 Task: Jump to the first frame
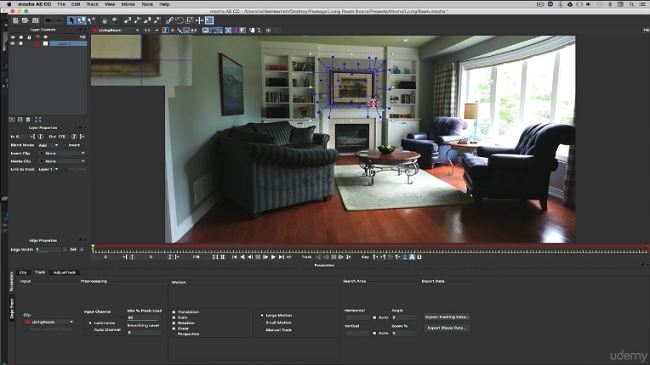click(235, 257)
